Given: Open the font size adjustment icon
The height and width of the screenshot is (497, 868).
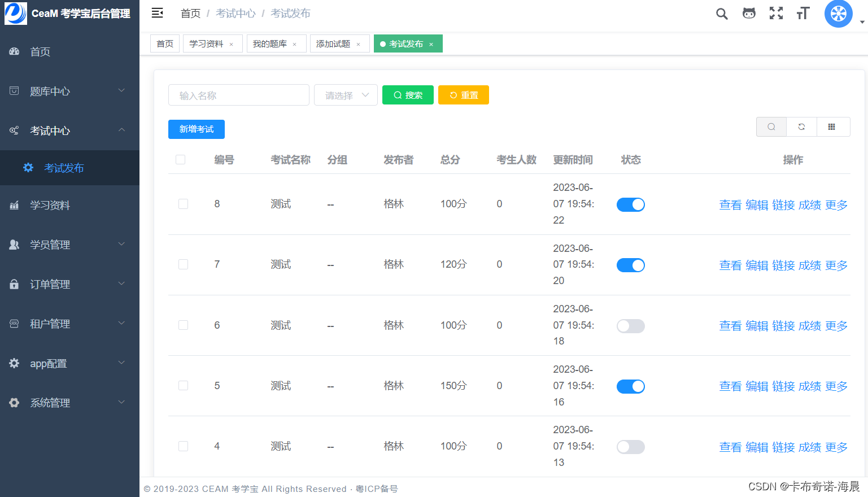Looking at the screenshot, I should click(802, 13).
